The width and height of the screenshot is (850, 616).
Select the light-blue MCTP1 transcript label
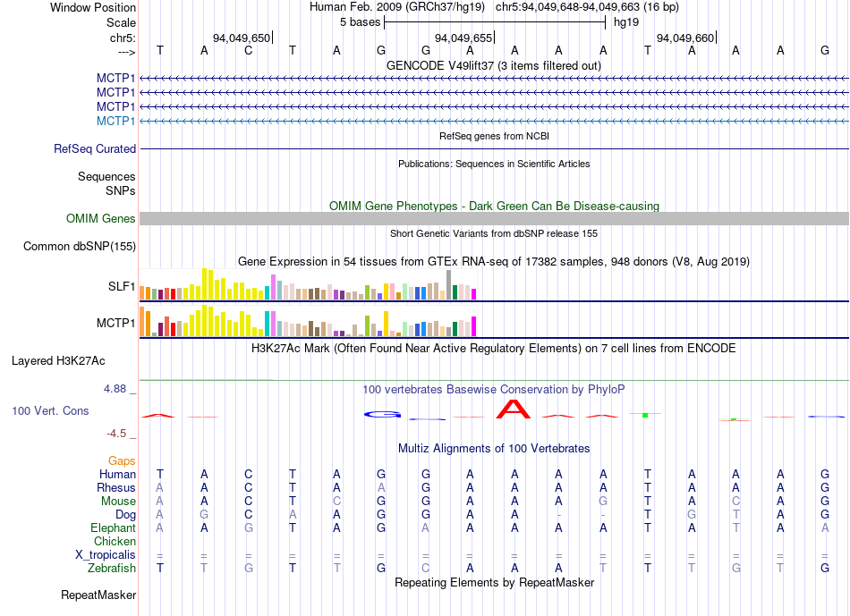point(115,121)
